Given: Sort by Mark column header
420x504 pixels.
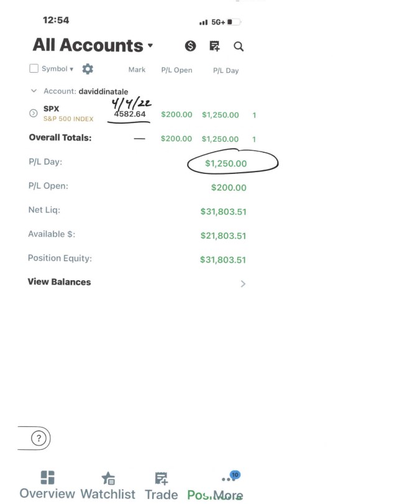Looking at the screenshot, I should (x=137, y=70).
